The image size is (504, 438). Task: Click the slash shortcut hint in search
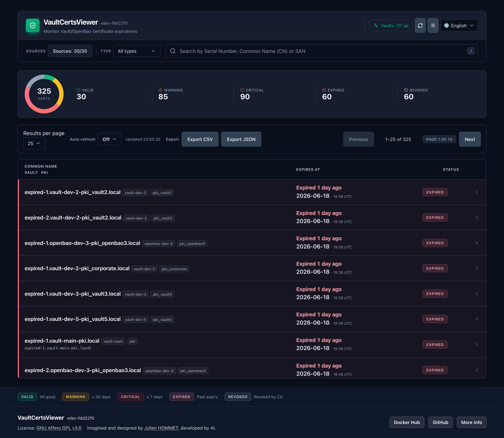coord(471,51)
